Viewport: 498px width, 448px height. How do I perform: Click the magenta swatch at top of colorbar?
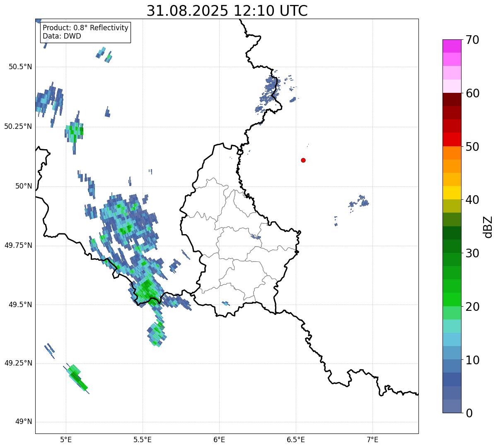(452, 46)
